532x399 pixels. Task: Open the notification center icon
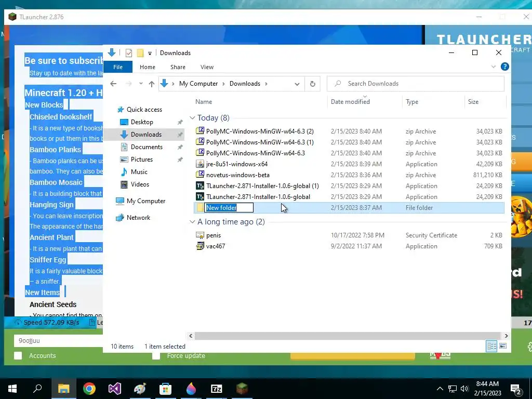(x=516, y=389)
